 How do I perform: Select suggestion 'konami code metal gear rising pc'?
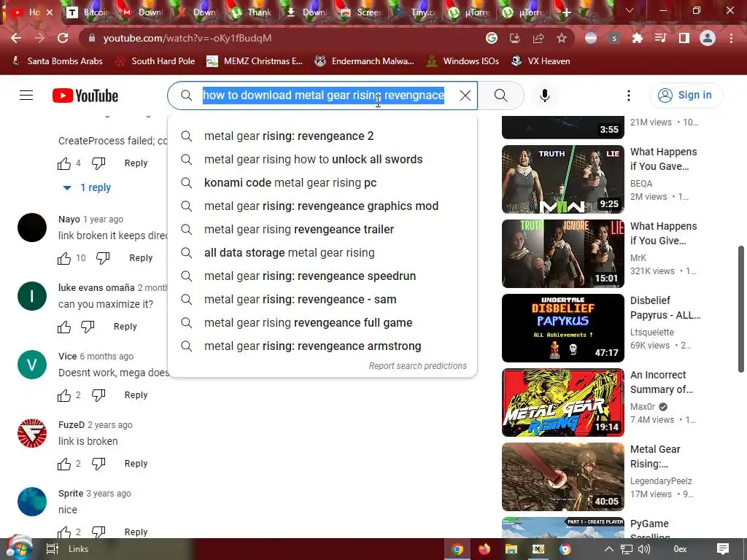(x=322, y=183)
